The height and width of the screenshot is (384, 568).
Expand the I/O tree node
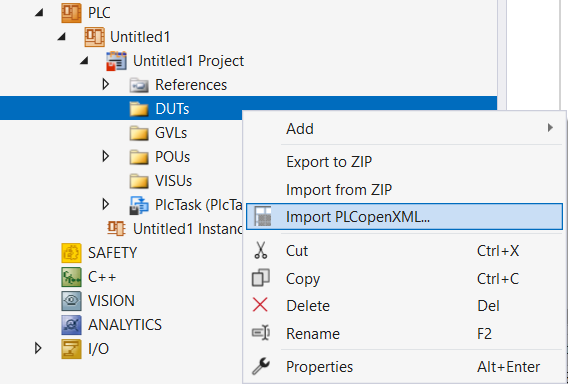click(x=38, y=348)
